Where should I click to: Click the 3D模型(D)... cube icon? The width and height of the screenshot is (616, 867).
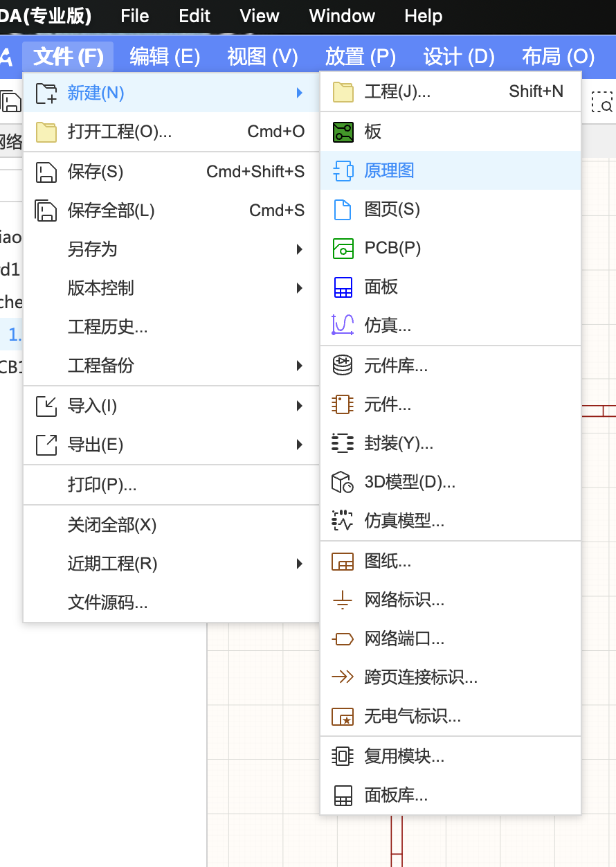343,482
